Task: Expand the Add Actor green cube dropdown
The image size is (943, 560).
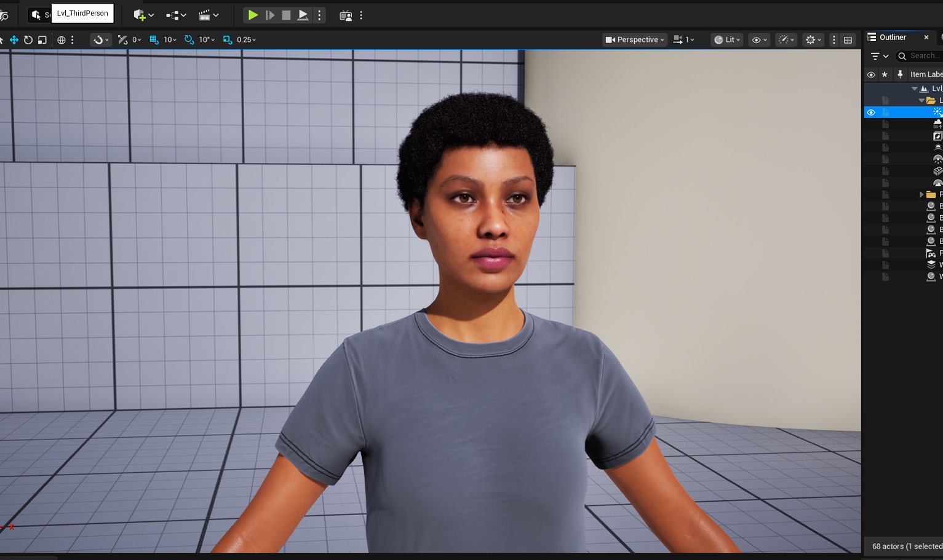Action: pos(143,15)
